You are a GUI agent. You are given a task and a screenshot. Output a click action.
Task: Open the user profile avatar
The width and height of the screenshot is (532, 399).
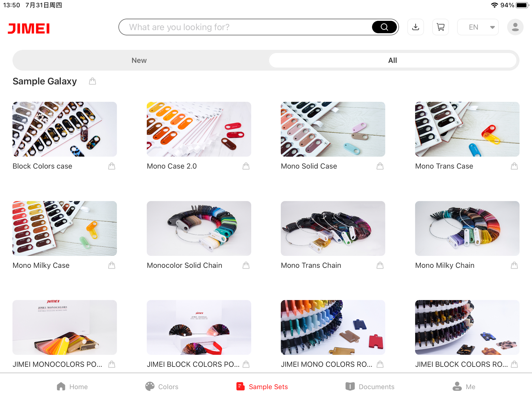(x=515, y=27)
